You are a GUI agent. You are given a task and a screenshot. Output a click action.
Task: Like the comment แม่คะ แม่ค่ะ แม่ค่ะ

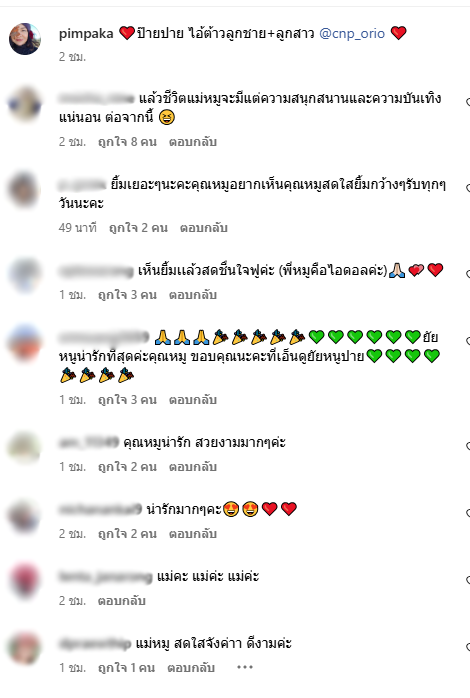tap(467, 580)
